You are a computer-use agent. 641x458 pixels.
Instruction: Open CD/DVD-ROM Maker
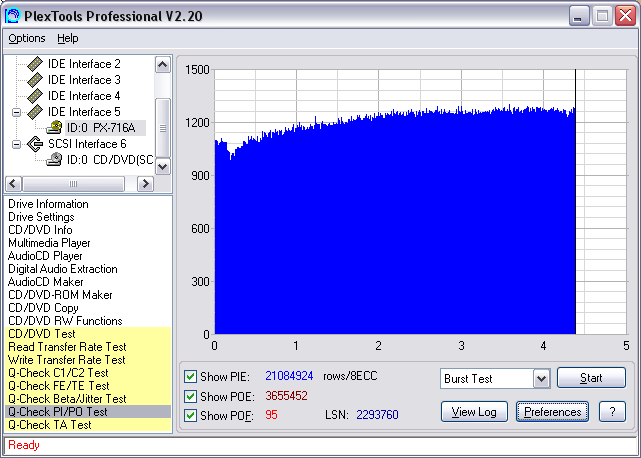click(60, 295)
